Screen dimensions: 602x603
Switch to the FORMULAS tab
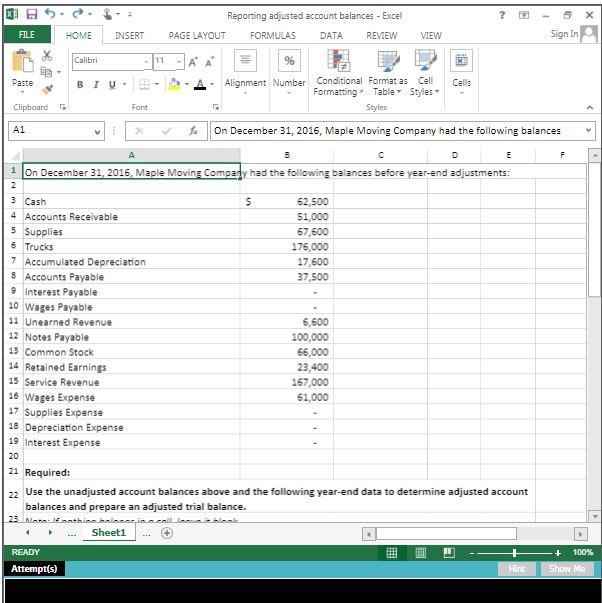coord(273,35)
